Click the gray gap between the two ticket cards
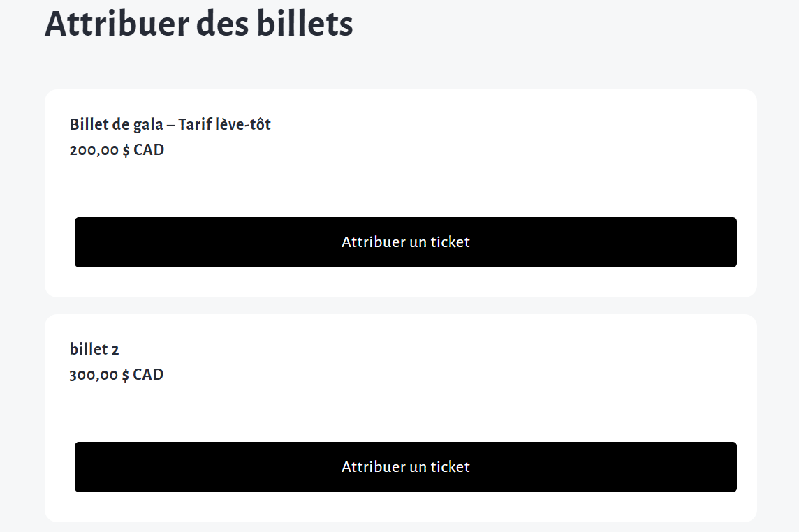The width and height of the screenshot is (799, 532). click(401, 306)
